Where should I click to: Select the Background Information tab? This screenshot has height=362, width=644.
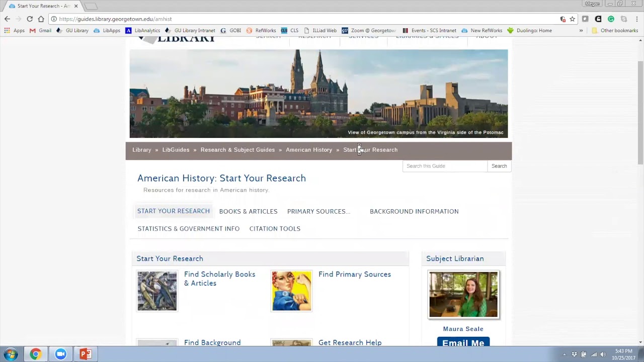pyautogui.click(x=414, y=211)
